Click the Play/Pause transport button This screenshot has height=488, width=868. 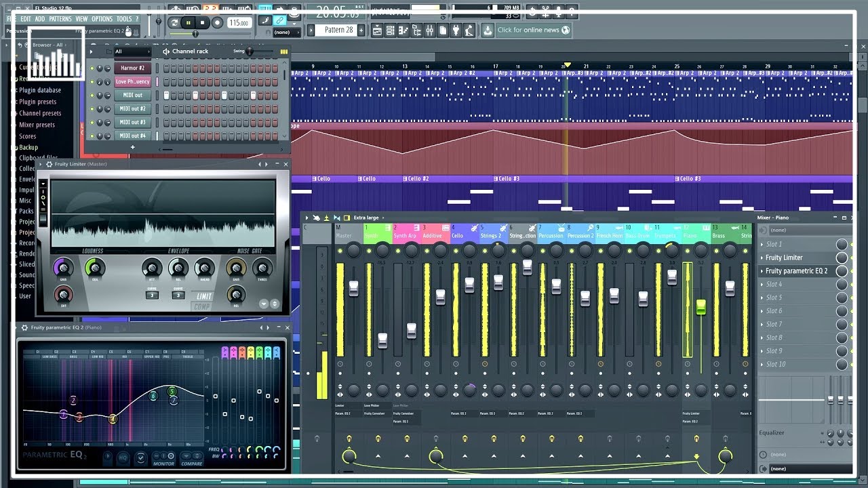point(189,22)
